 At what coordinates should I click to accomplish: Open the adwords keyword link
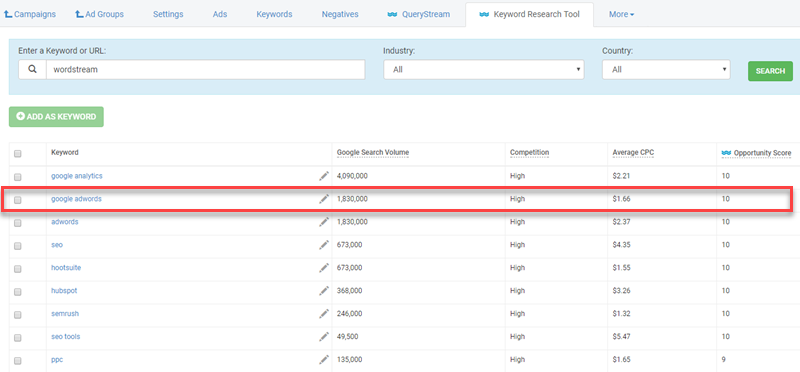64,221
